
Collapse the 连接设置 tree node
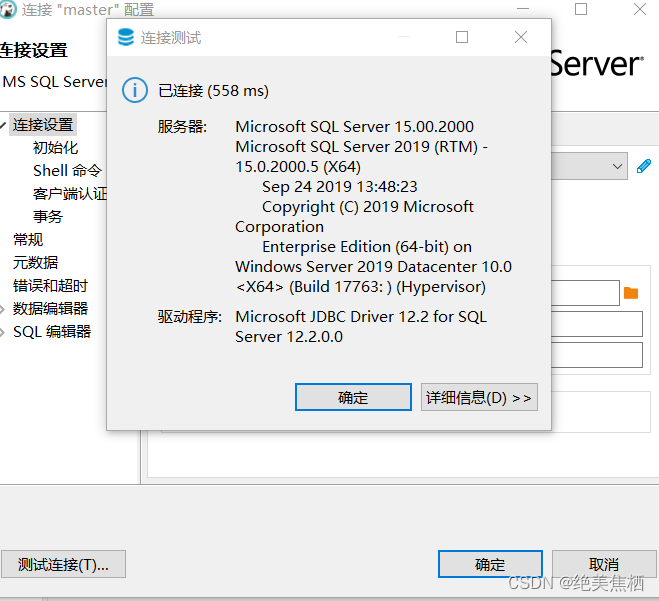coord(4,125)
